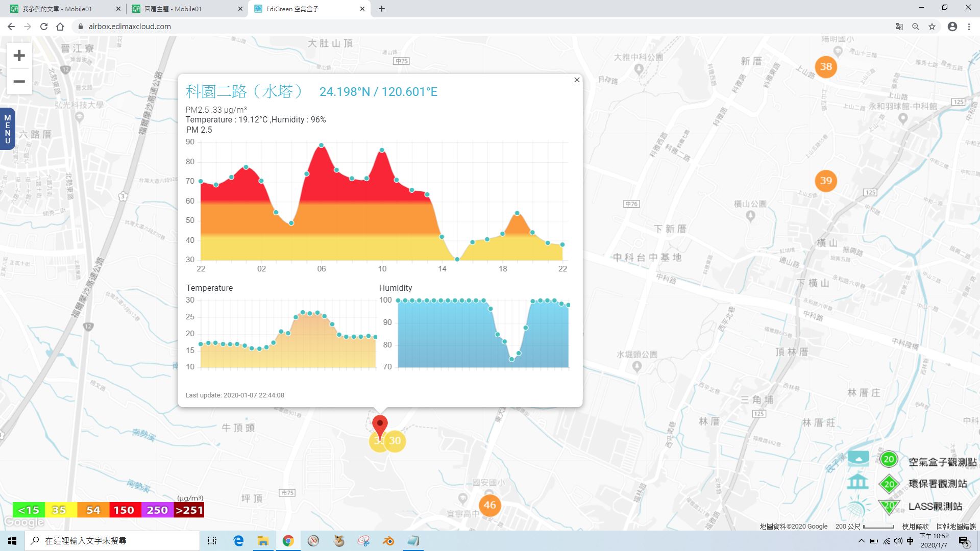
Task: Close the station info popup
Action: (577, 80)
